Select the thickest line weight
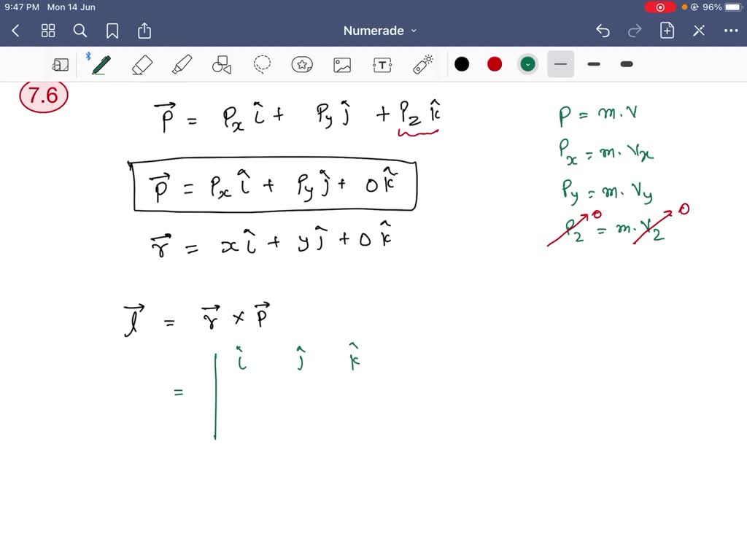747x560 pixels. tap(626, 64)
